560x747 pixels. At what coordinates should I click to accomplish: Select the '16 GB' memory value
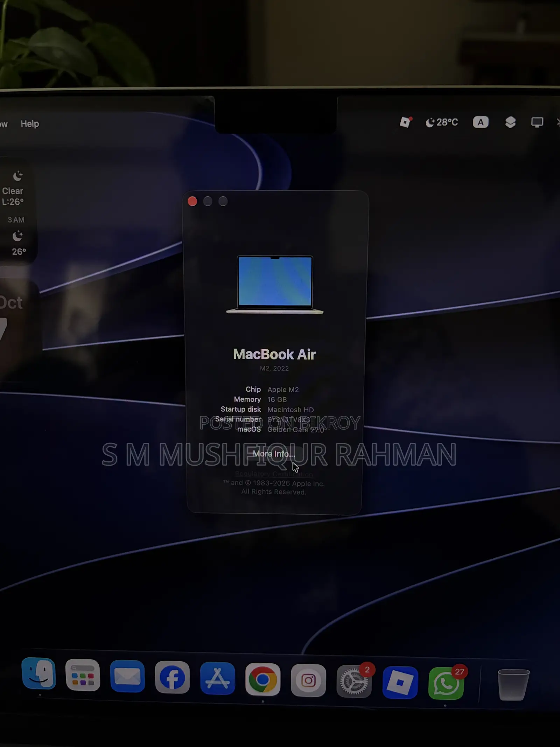pyautogui.click(x=277, y=399)
